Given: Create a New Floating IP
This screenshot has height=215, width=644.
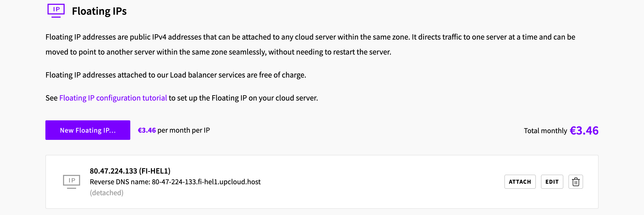Looking at the screenshot, I should [88, 130].
